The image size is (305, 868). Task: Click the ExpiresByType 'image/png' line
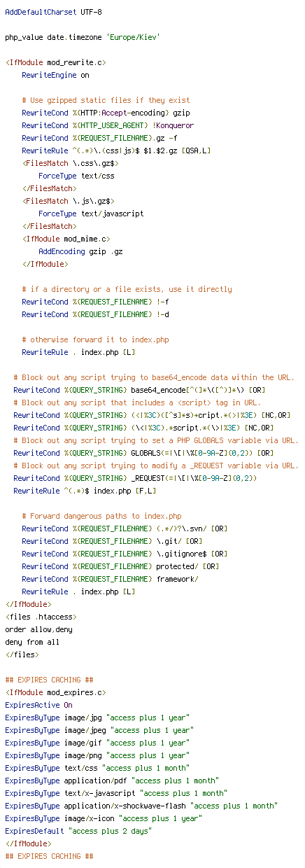[97, 755]
